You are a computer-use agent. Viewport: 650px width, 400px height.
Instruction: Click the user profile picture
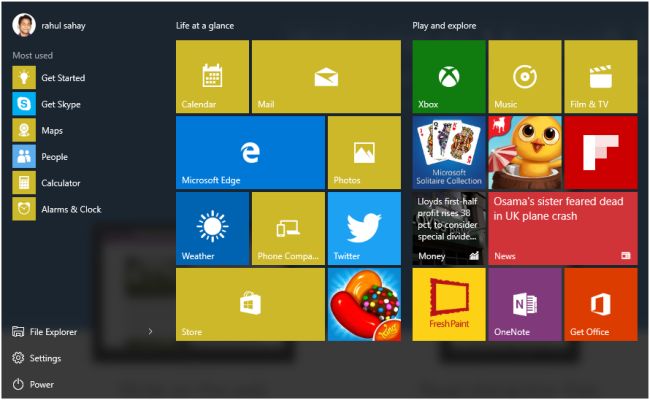24,25
